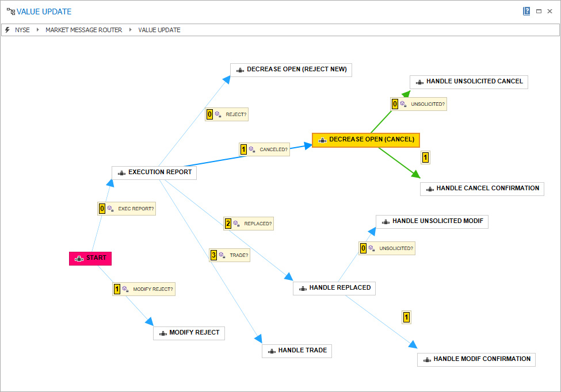
Task: Open the gear icon on the EXEC REPORT? condition
Action: tap(110, 209)
